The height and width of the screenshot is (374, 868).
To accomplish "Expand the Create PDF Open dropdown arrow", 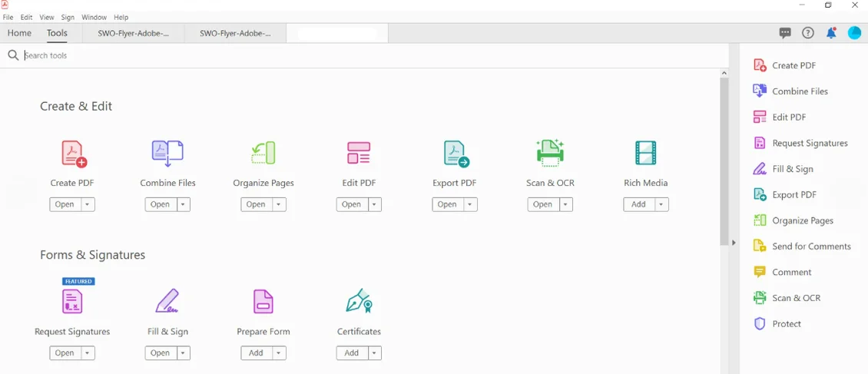I will point(88,204).
